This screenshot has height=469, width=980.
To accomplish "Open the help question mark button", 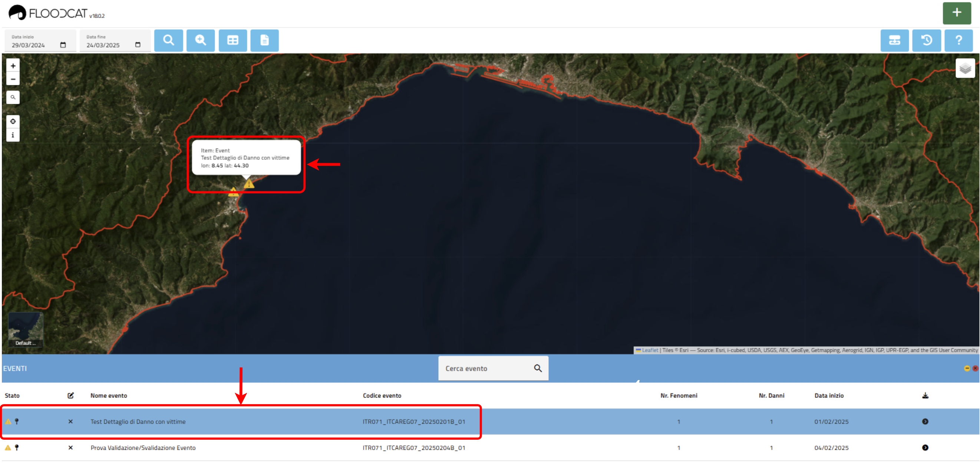I will [x=958, y=40].
